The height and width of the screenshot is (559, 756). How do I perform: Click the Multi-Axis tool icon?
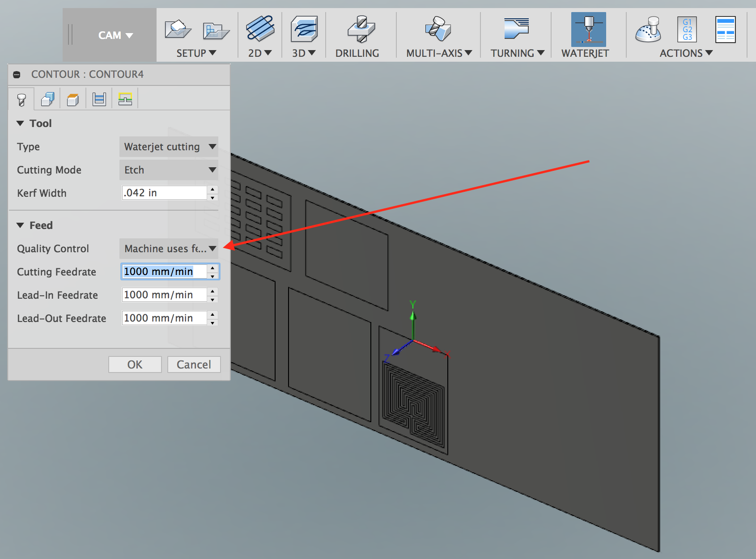438,29
